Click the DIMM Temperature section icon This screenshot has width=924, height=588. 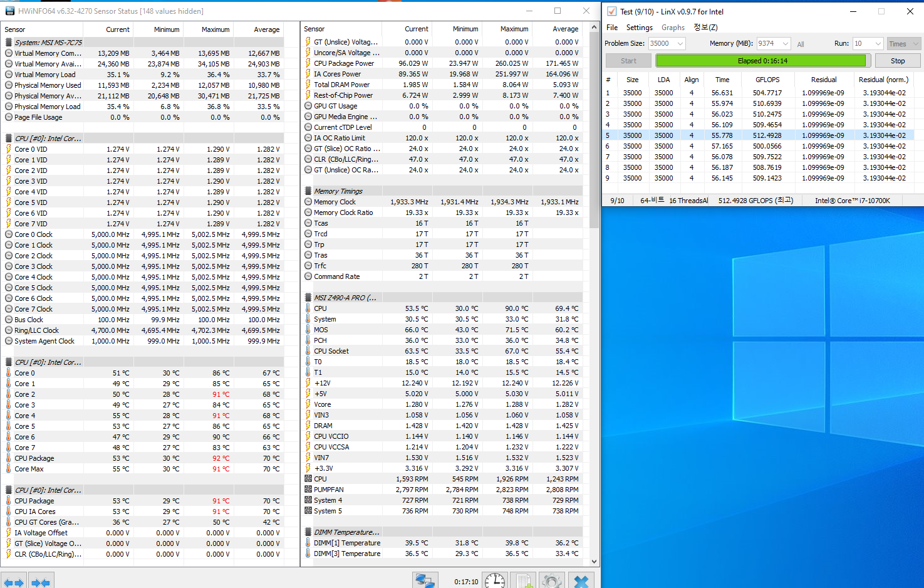[x=308, y=532]
